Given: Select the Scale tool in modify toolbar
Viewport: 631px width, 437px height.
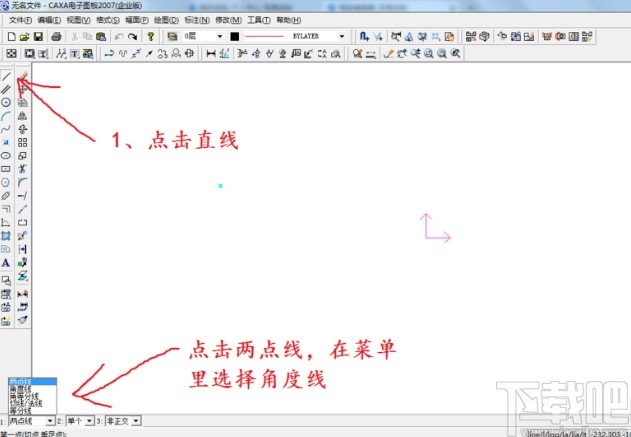Looking at the screenshot, I should (23, 155).
